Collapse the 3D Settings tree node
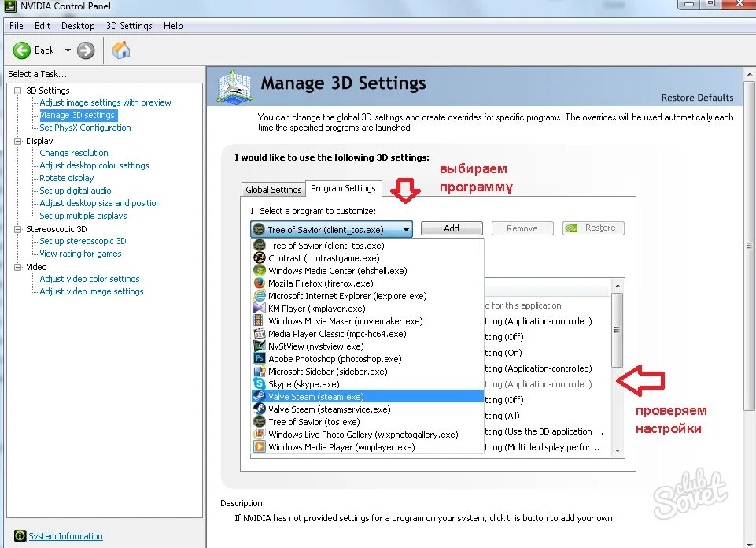The image size is (756, 548). click(18, 91)
